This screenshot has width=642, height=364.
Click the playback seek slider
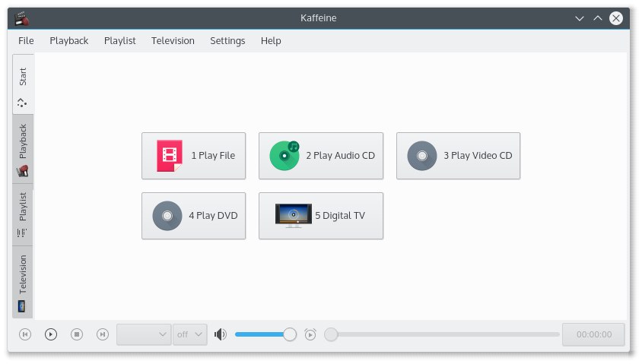442,334
